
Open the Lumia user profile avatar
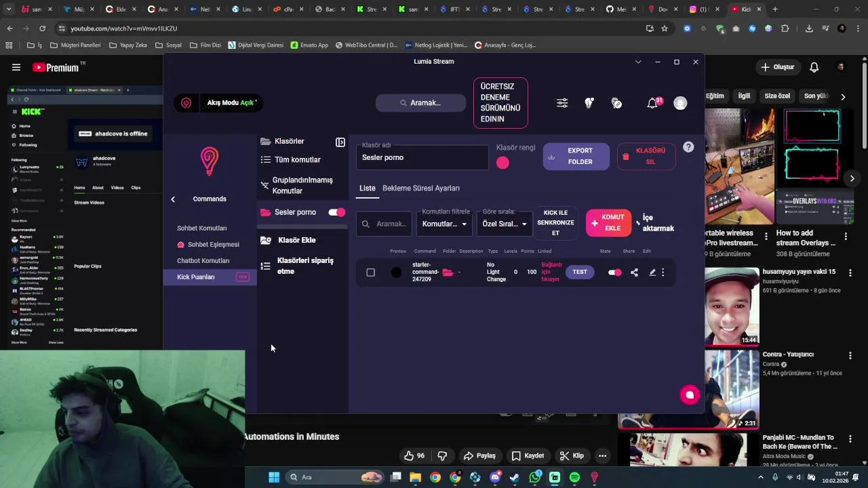coord(680,103)
